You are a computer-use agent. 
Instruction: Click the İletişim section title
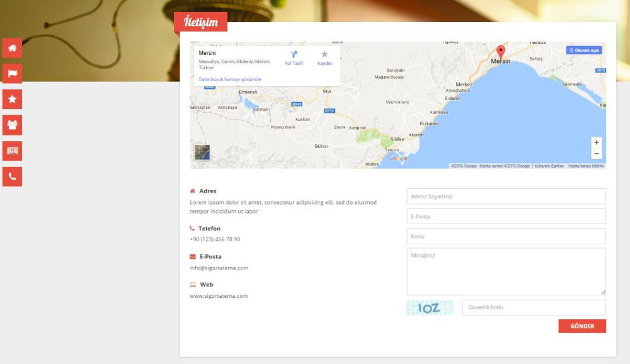[x=201, y=22]
